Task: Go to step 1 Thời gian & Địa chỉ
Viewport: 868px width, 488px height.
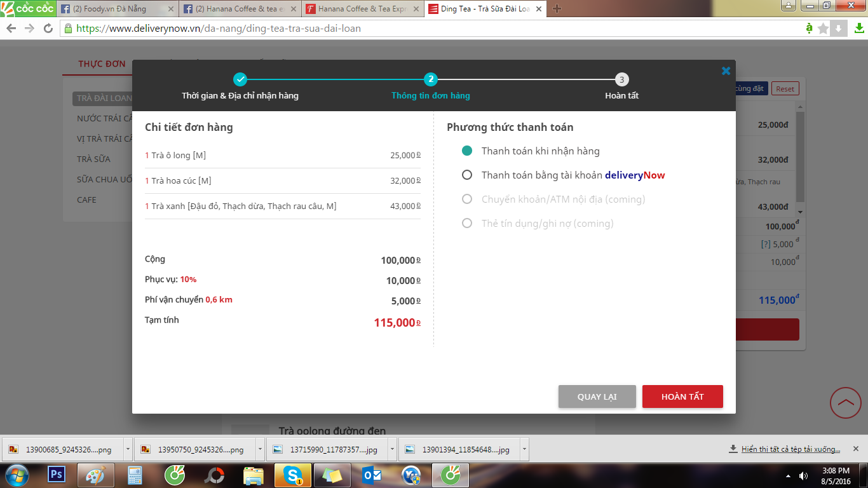Action: [x=240, y=79]
